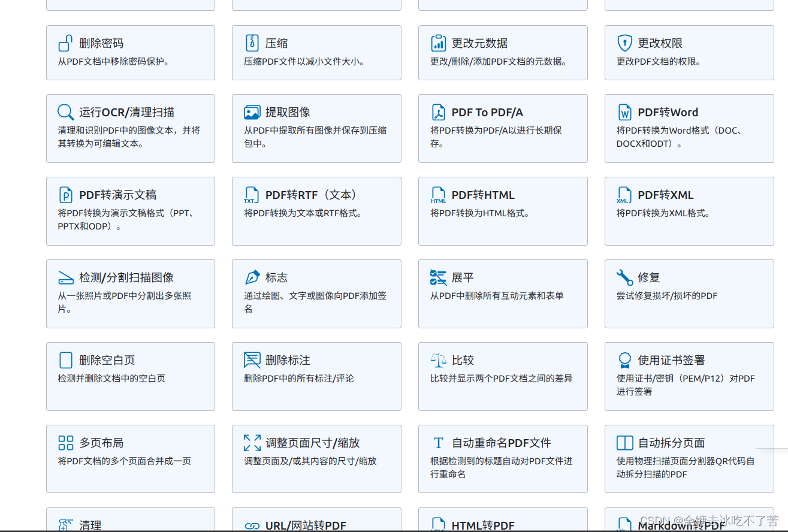Click the Word document icon for PDF转Word
Screen dimensions: 788x532
[x=625, y=112]
